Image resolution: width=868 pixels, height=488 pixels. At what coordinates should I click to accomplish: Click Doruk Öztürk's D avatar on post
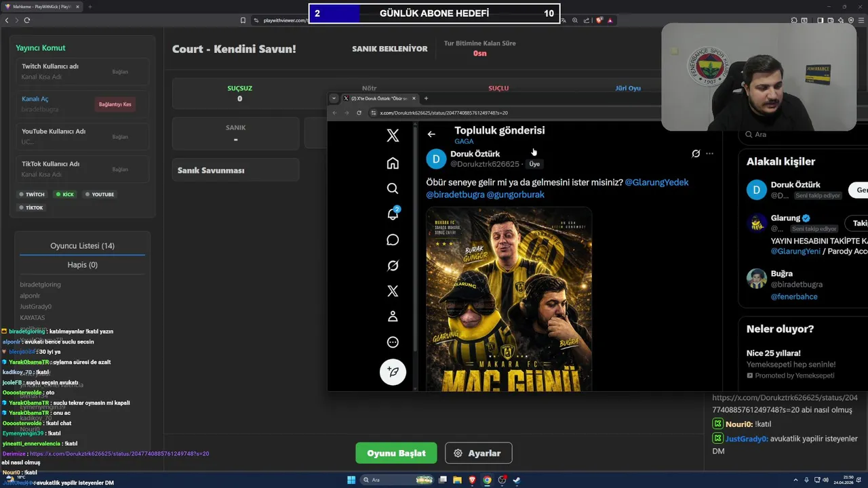[435, 159]
